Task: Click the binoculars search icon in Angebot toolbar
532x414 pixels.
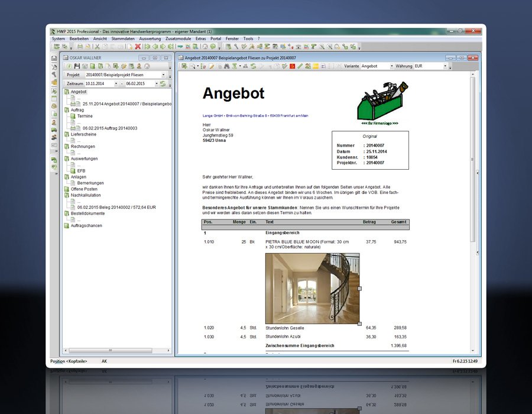Action: [227, 66]
